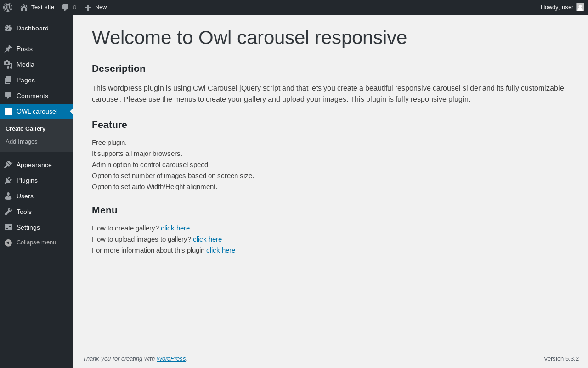The width and height of the screenshot is (588, 368).
Task: Select the Pages menu label
Action: (x=26, y=80)
